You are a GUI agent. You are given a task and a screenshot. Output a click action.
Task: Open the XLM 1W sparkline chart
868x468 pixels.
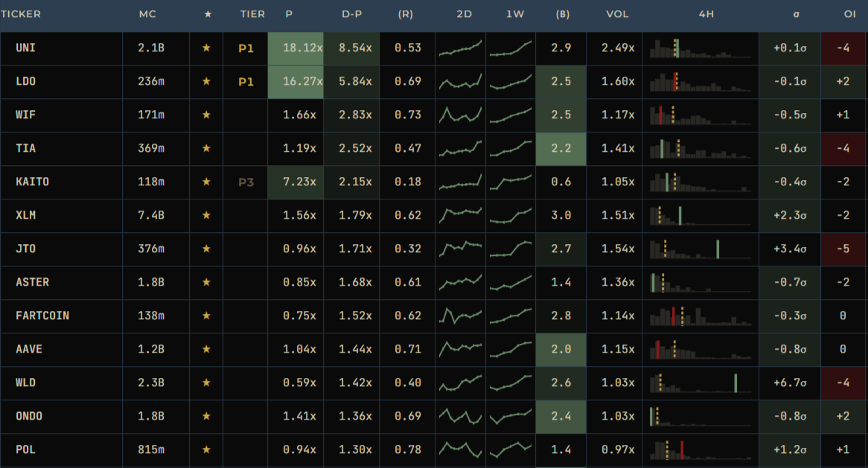point(511,215)
